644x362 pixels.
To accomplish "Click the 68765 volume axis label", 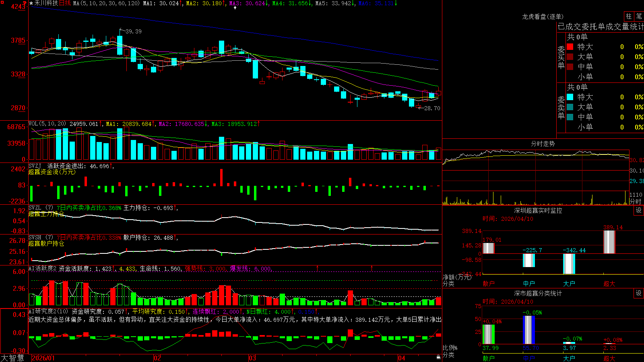I will coord(17,127).
